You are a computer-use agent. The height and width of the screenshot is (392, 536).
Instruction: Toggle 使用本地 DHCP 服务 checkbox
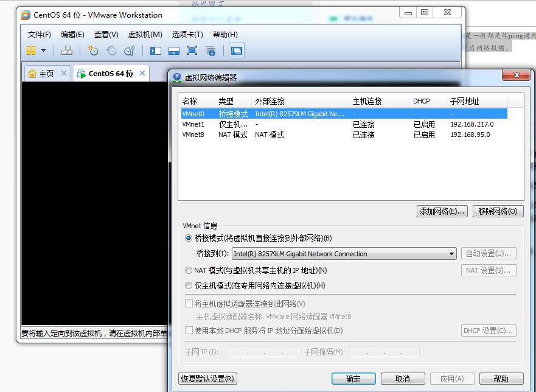tap(189, 331)
